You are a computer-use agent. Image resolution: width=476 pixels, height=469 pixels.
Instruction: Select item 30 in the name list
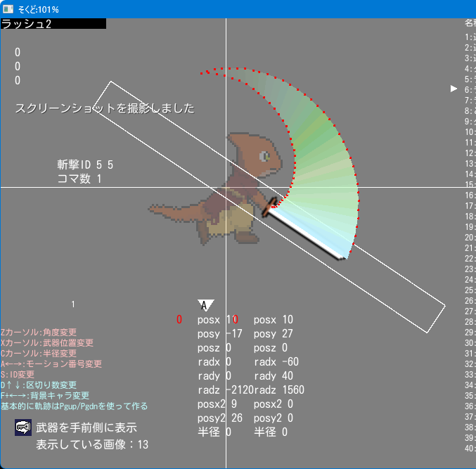[470, 343]
